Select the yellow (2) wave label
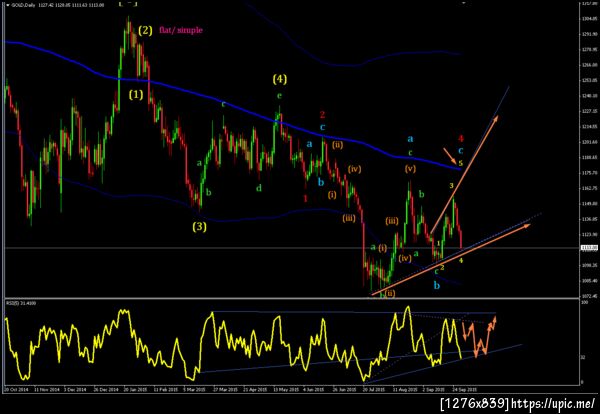 pyautogui.click(x=145, y=30)
